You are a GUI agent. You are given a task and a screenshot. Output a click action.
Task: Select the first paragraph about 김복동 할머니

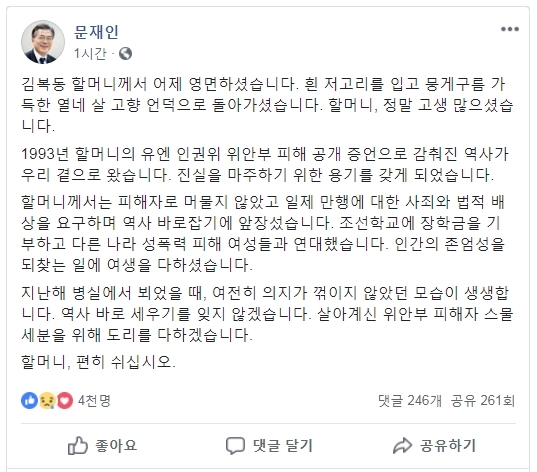267,105
